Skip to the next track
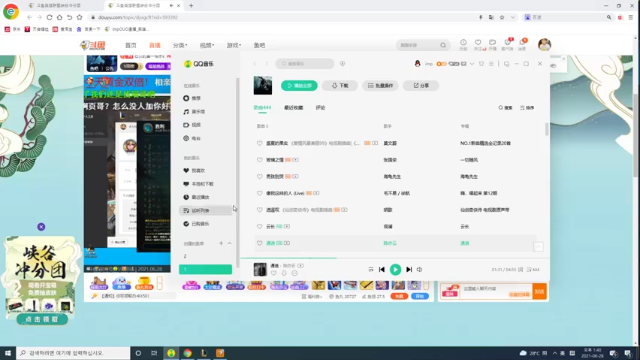The width and height of the screenshot is (640, 360). (x=409, y=269)
